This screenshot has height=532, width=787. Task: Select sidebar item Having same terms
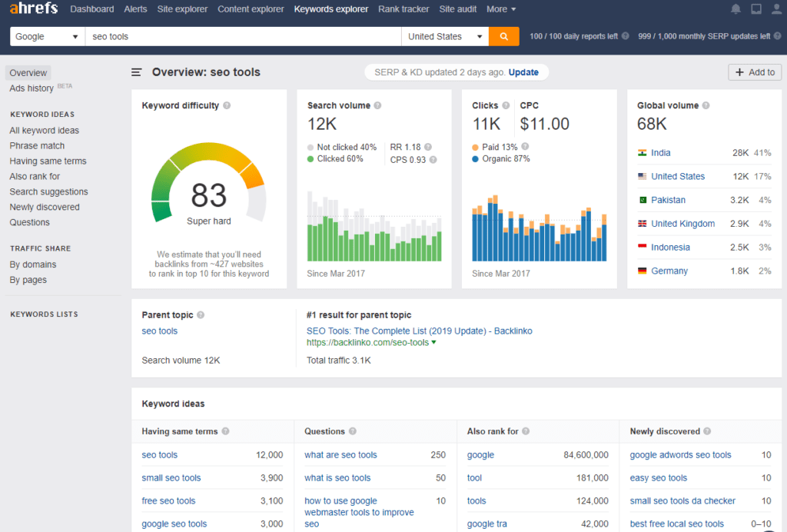(x=48, y=161)
